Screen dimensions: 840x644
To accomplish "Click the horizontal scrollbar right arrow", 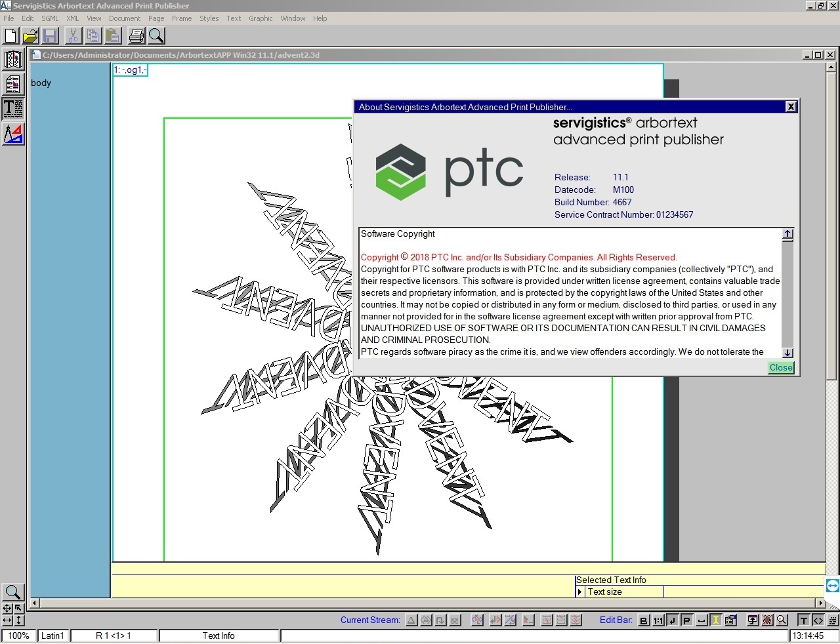I will [820, 603].
